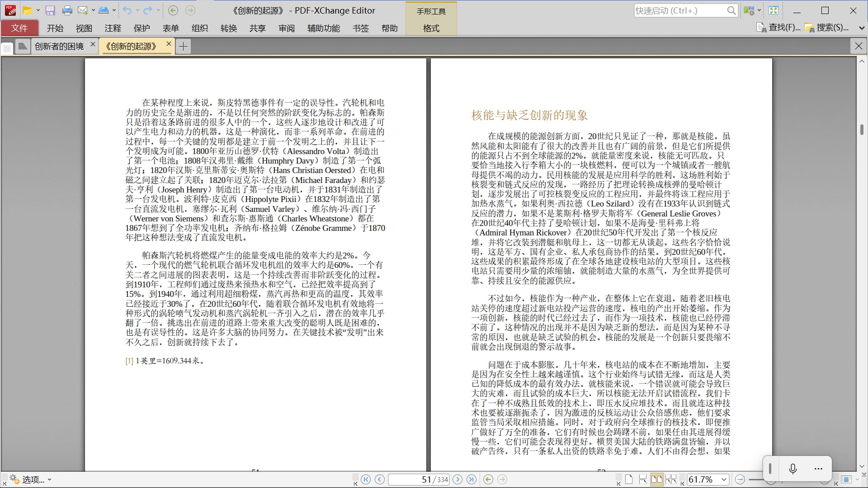Viewport: 868px width, 488px height.
Task: Switch to single page layout
Action: click(629, 479)
